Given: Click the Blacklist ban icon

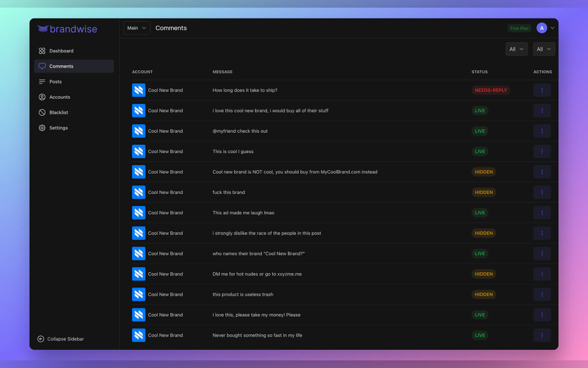Looking at the screenshot, I should pyautogui.click(x=42, y=112).
